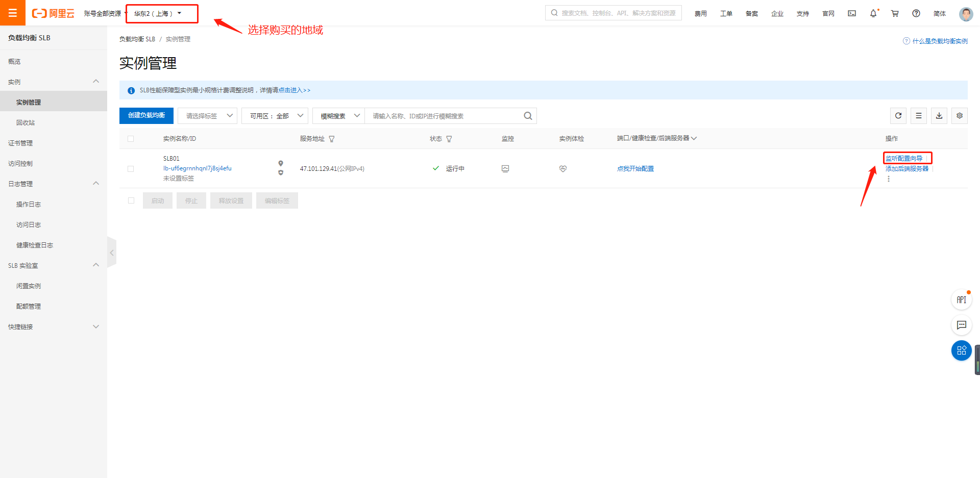980x478 pixels.
Task: Open the API floating button
Action: pos(962,300)
